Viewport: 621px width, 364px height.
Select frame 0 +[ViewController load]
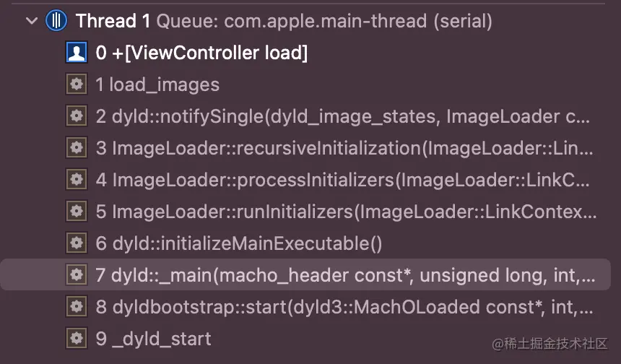201,53
